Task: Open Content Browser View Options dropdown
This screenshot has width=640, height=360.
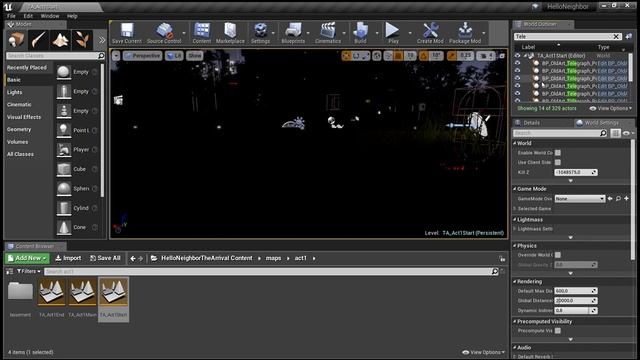Action: [x=484, y=352]
